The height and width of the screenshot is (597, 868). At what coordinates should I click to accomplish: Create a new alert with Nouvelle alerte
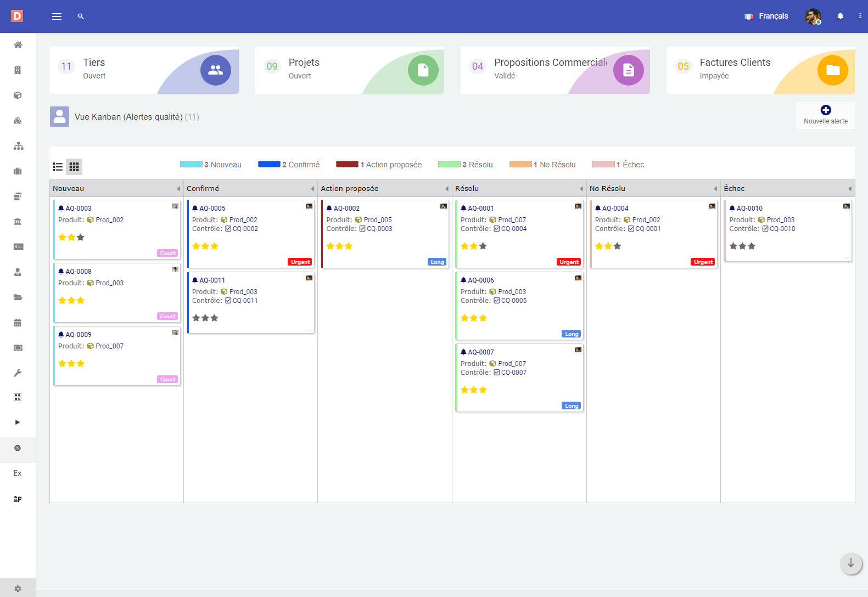click(x=826, y=115)
